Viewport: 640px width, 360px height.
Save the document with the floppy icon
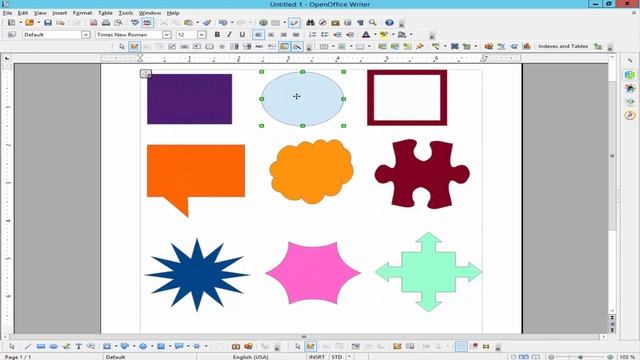(x=48, y=23)
